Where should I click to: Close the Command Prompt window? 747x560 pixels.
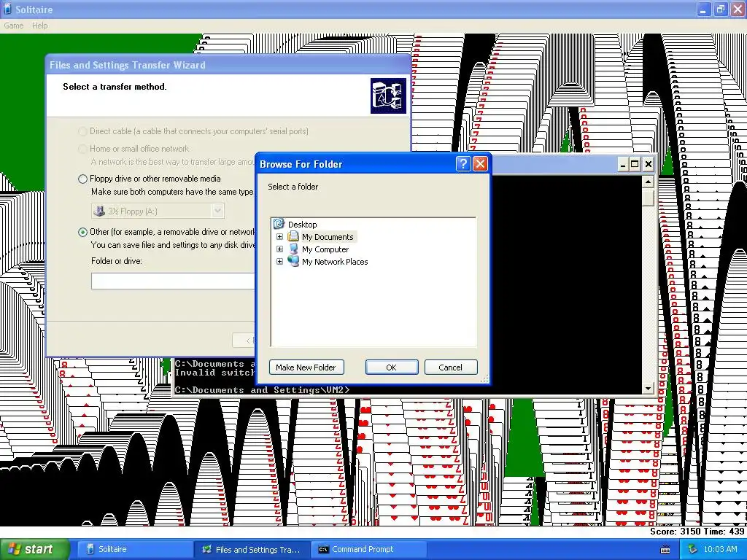point(649,164)
